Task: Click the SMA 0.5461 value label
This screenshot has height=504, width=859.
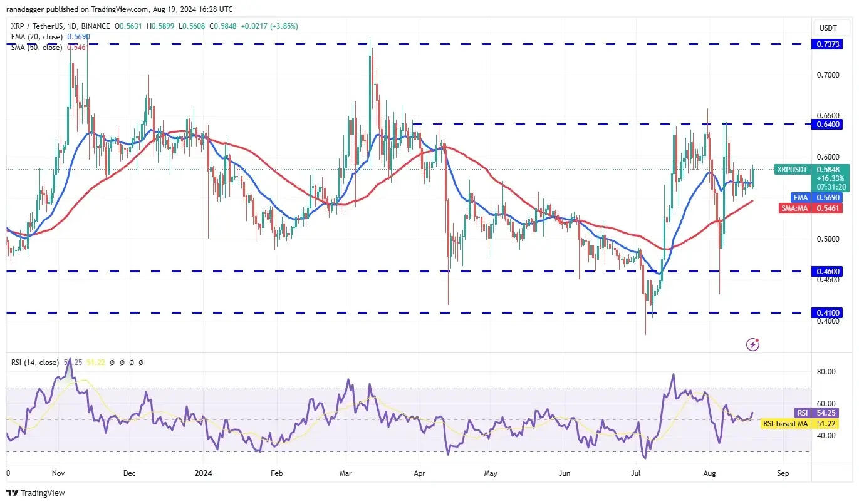Action: [828, 208]
